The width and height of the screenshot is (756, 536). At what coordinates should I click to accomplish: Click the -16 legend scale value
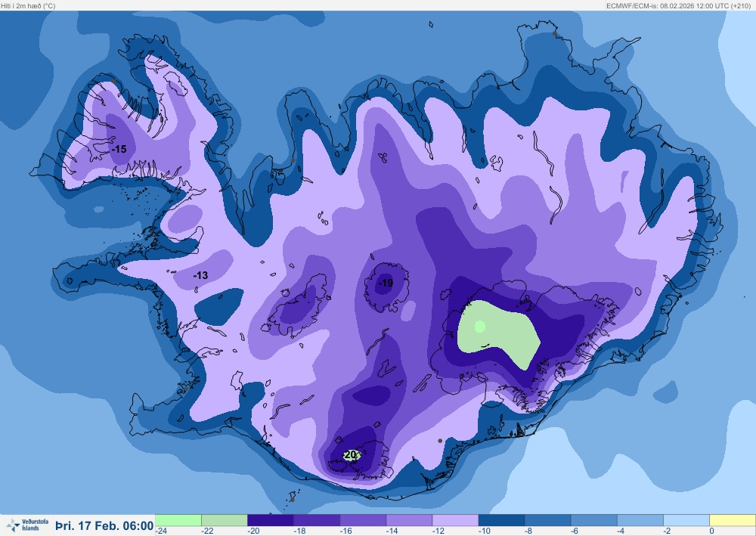346,531
